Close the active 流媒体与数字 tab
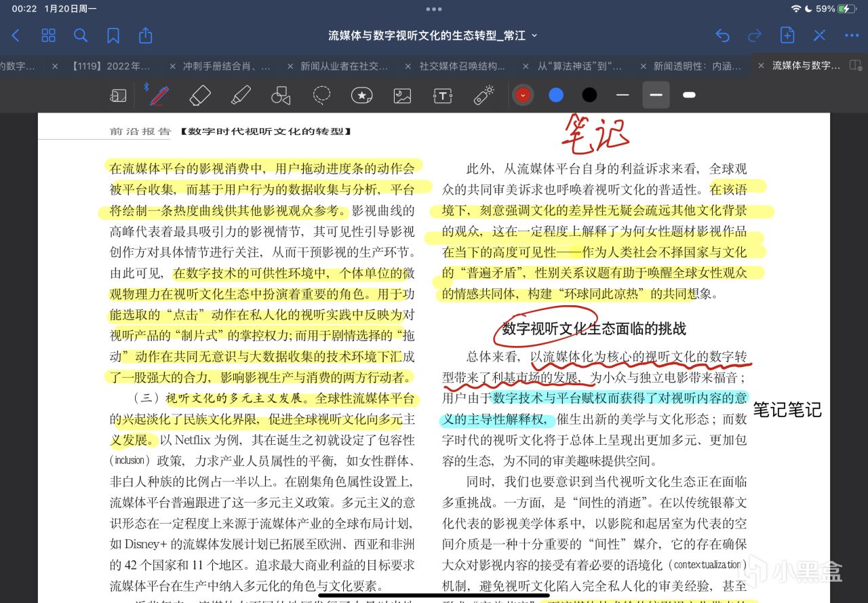 (x=761, y=66)
